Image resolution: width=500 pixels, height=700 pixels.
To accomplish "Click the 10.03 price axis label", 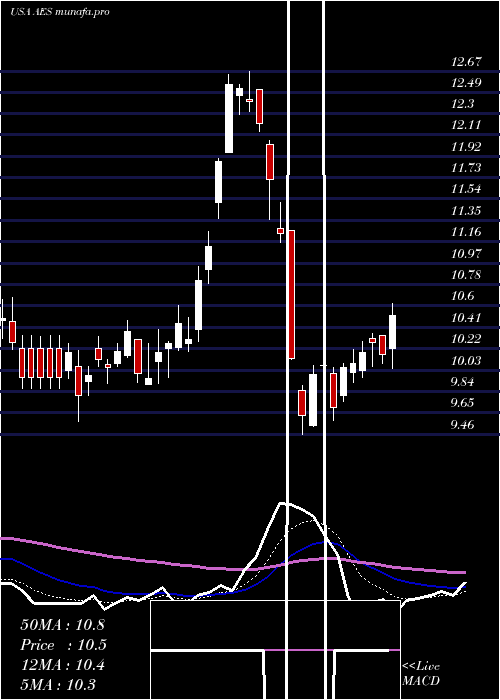I will (466, 360).
